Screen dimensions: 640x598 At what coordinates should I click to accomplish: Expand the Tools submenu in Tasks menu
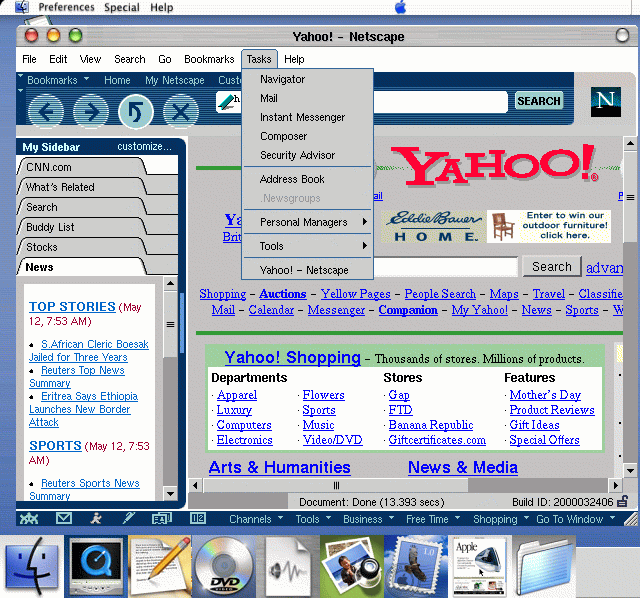(307, 246)
